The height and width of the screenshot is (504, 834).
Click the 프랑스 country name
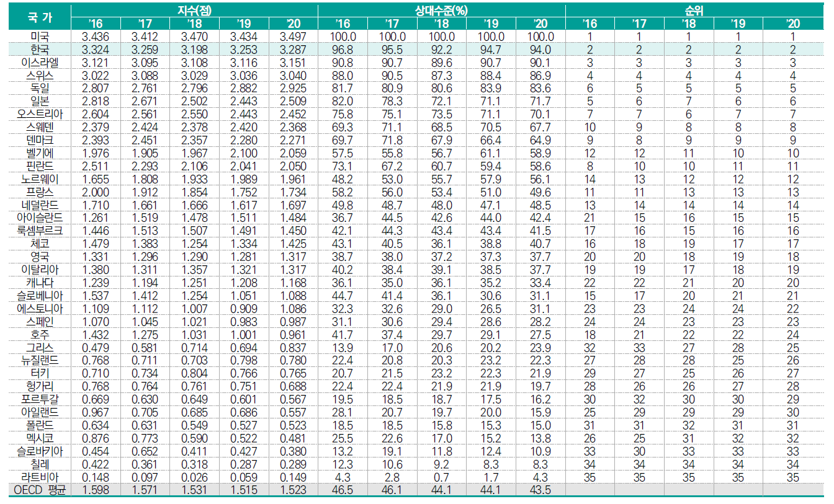click(x=40, y=192)
